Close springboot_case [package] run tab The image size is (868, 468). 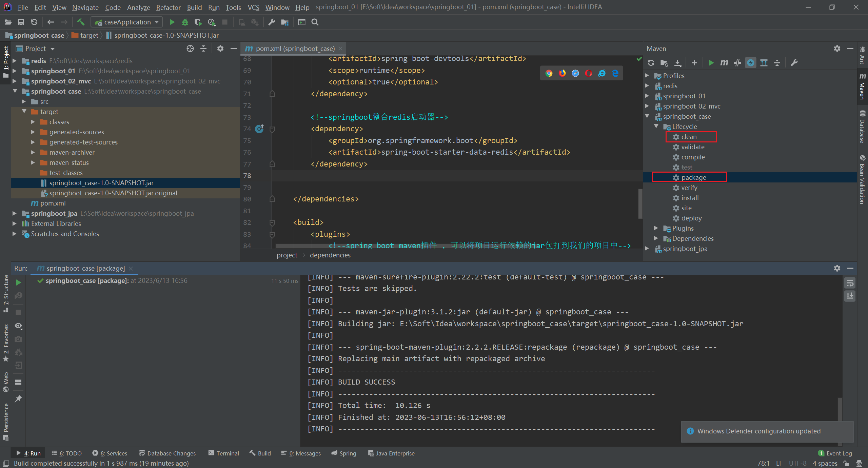131,268
